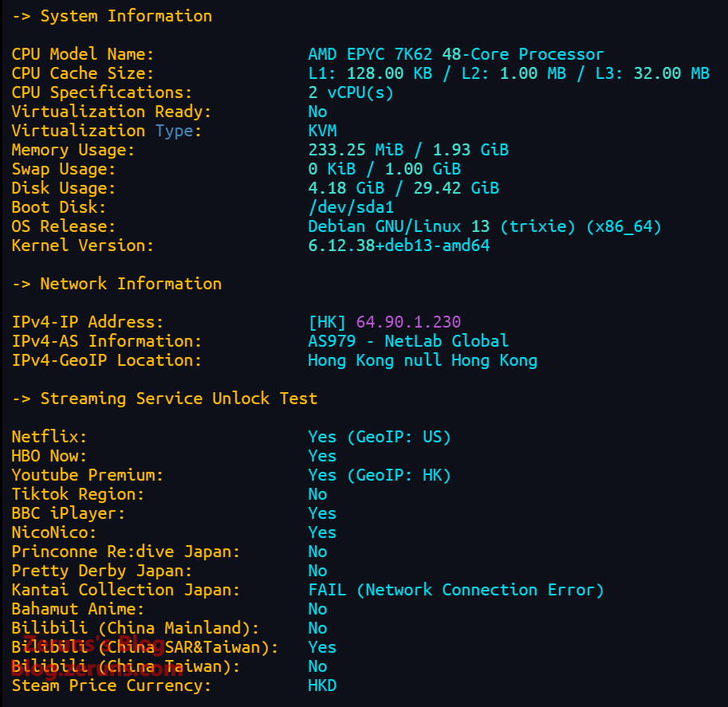
Task: Click the AS979 - NetLab Global value
Action: point(408,341)
